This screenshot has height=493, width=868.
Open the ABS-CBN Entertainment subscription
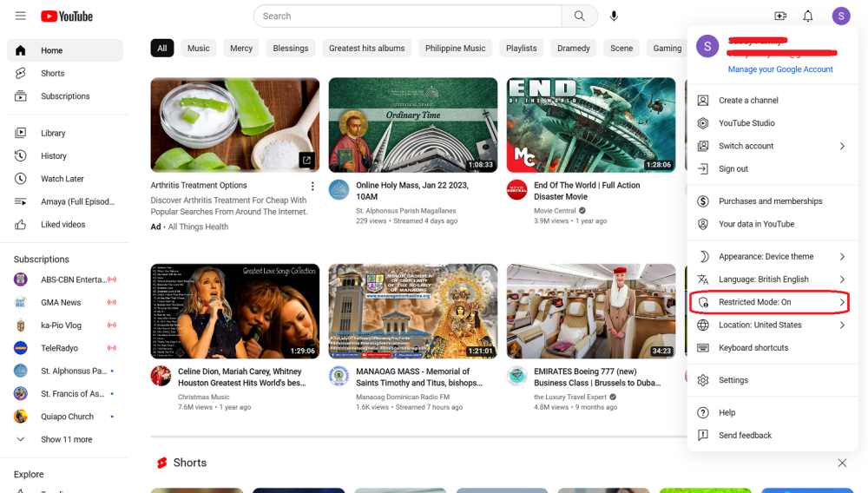pyautogui.click(x=65, y=279)
